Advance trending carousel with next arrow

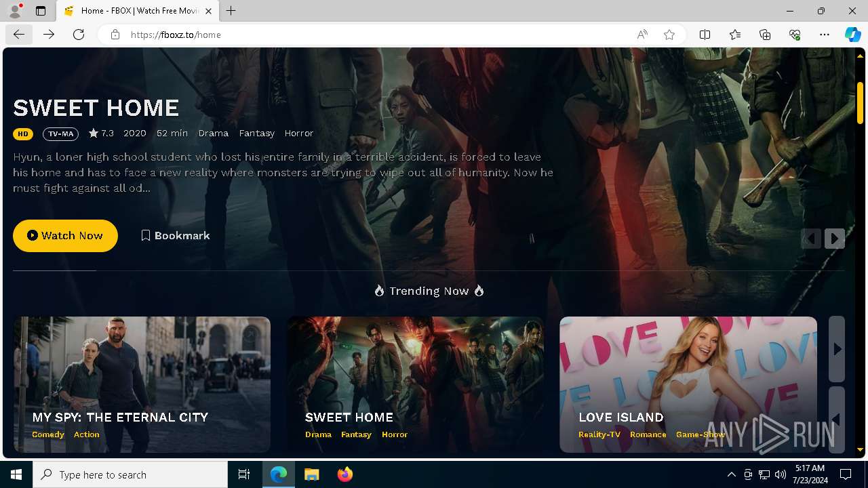(837, 349)
